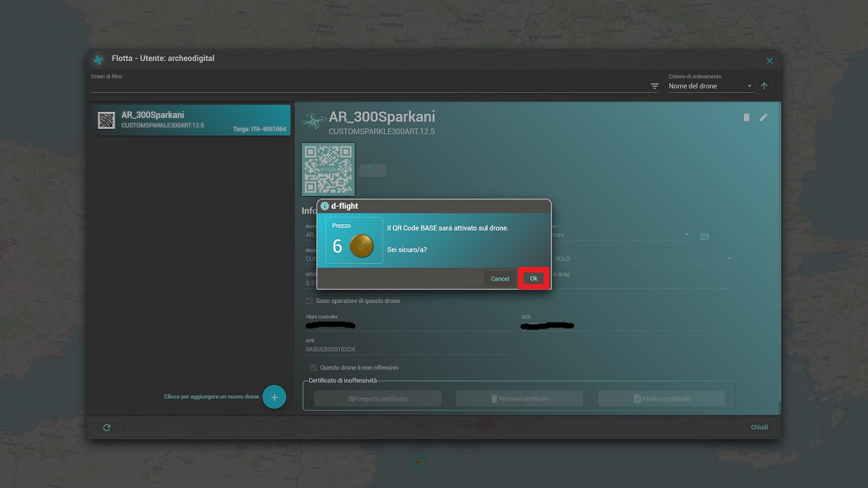Expand the dropdown ending in 'VOLO'
868x488 pixels.
pos(730,258)
